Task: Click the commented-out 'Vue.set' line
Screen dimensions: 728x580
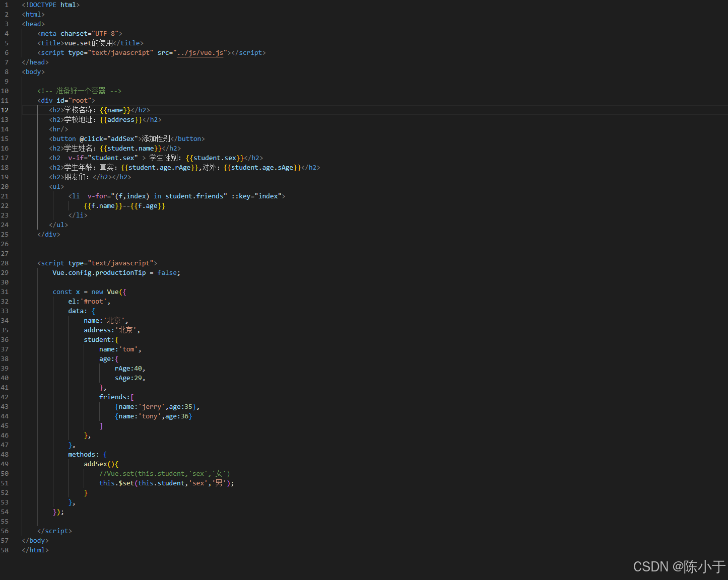Action: 165,474
